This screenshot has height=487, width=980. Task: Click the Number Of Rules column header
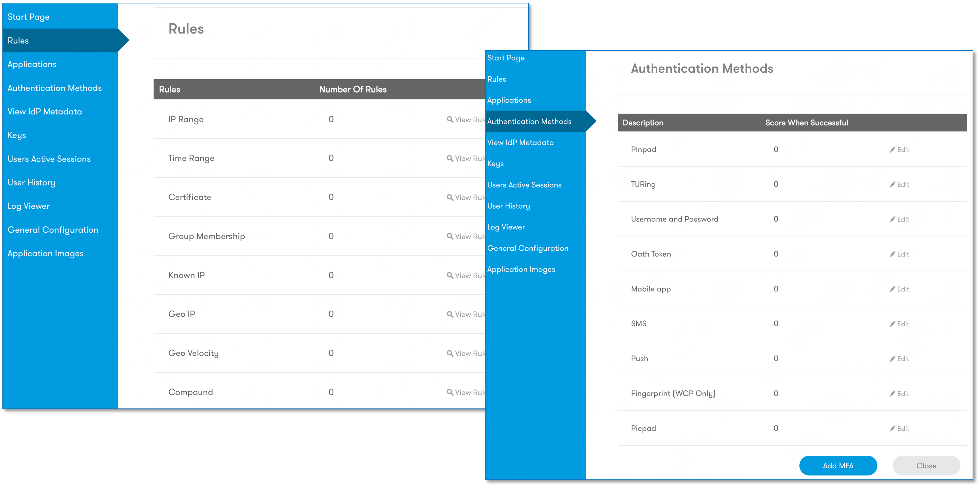[353, 89]
